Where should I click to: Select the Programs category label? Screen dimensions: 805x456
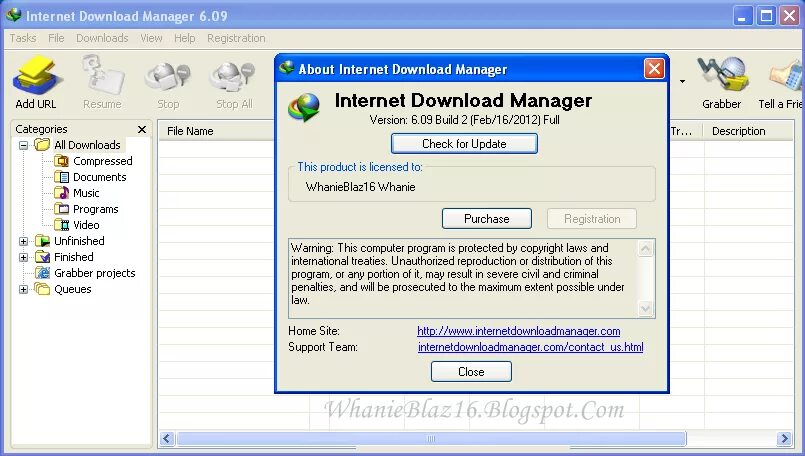[x=95, y=209]
